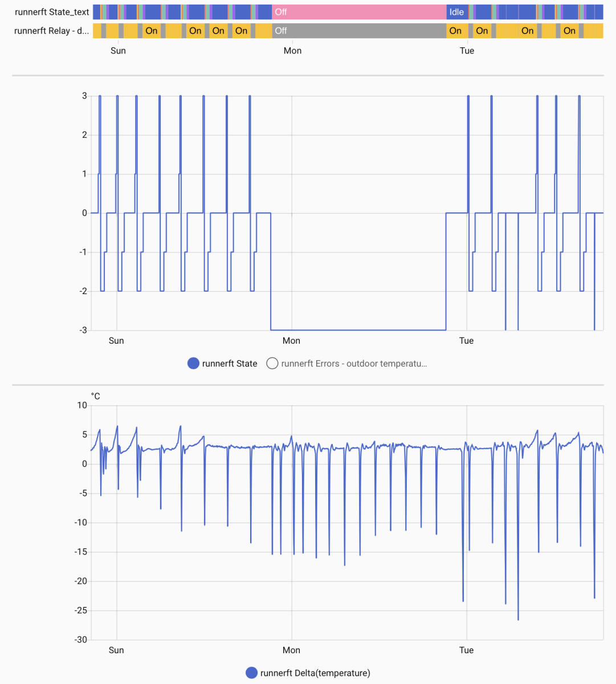Viewport: 616px width, 684px height.
Task: Click the runnerft Errors legend text label
Action: coord(354,364)
